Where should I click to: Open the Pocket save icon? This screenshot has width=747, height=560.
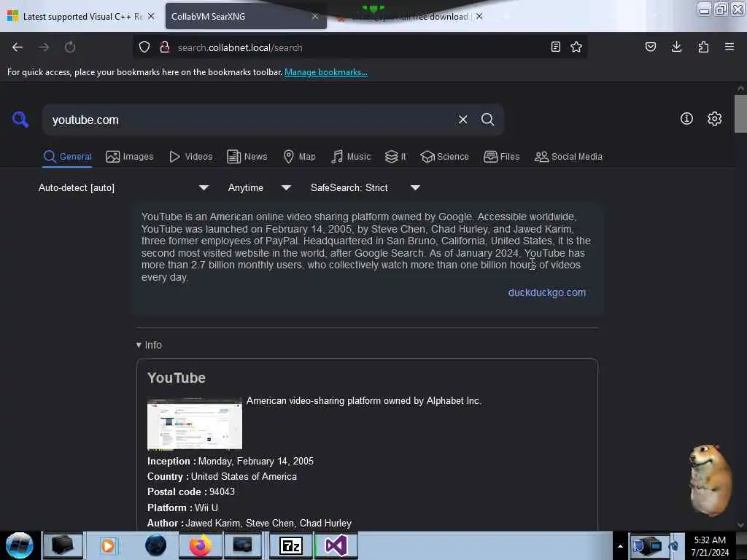pyautogui.click(x=650, y=47)
